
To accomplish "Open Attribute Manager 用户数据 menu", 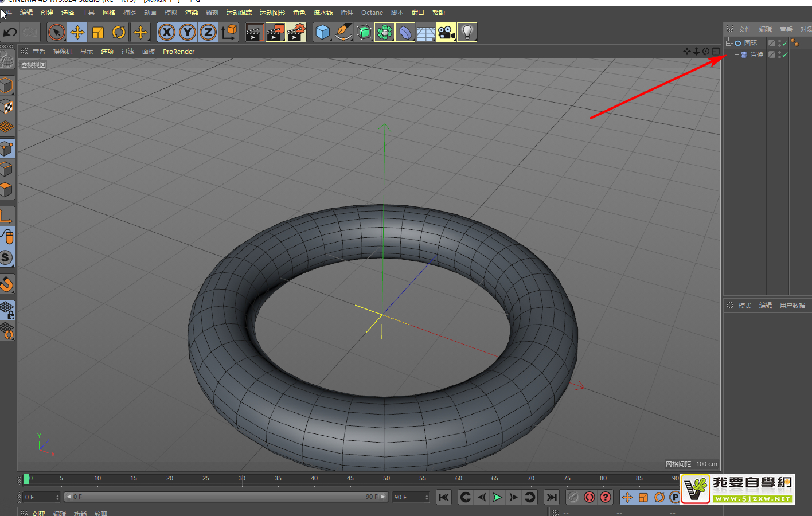I will click(793, 306).
